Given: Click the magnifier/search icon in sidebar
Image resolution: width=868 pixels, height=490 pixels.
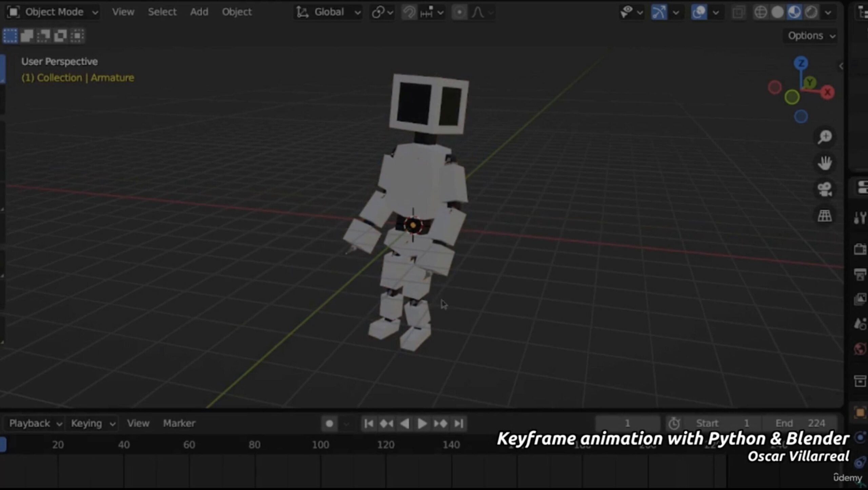Looking at the screenshot, I should coord(825,137).
